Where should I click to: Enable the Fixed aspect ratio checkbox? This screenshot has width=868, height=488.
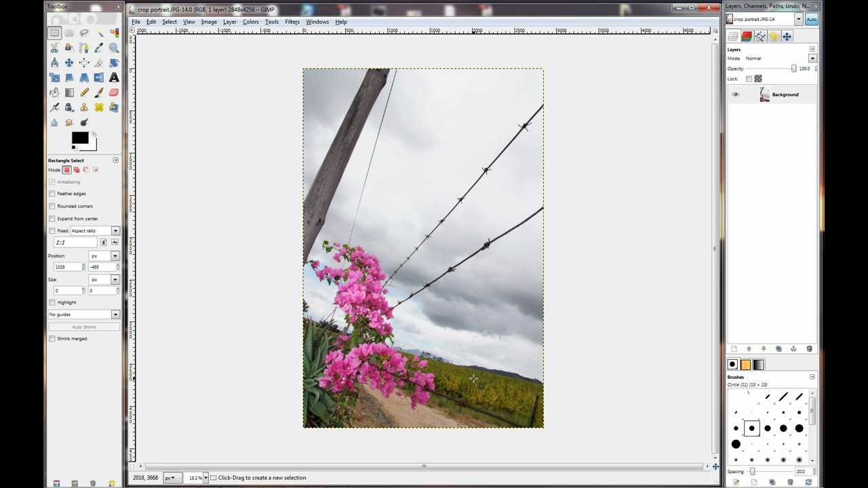(x=52, y=231)
